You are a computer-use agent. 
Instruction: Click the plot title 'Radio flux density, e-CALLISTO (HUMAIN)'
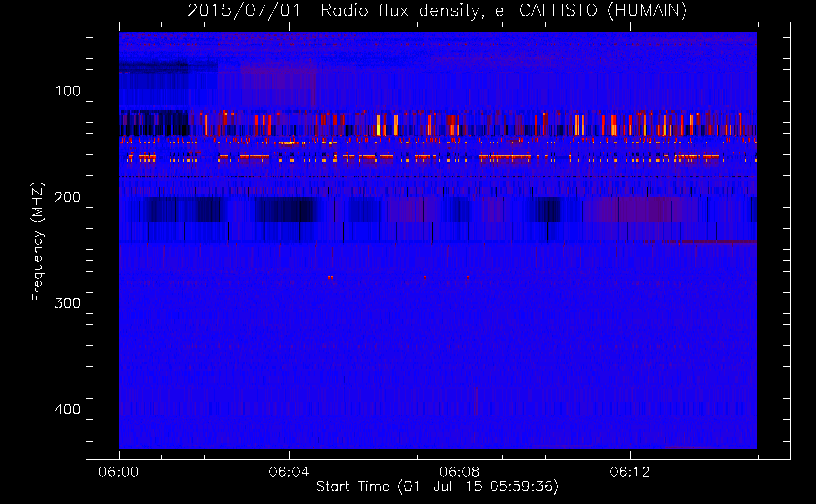(x=503, y=11)
